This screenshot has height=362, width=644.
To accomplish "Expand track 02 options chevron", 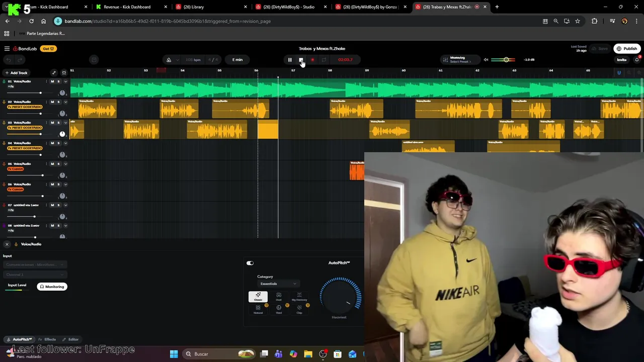I will pos(65,102).
